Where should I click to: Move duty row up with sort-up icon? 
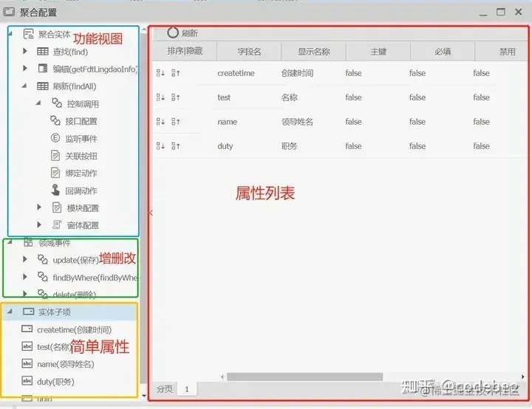176,146
